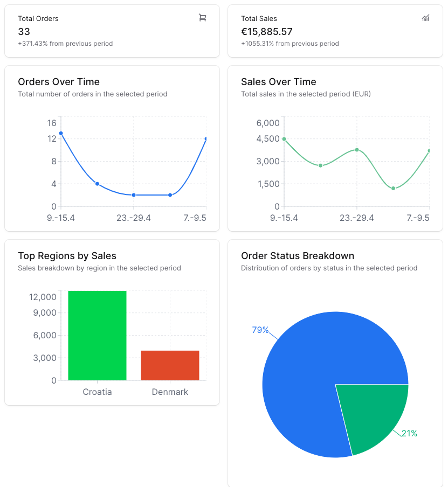This screenshot has height=487, width=448.
Task: Click the green Croatia bar
Action: pyautogui.click(x=97, y=335)
